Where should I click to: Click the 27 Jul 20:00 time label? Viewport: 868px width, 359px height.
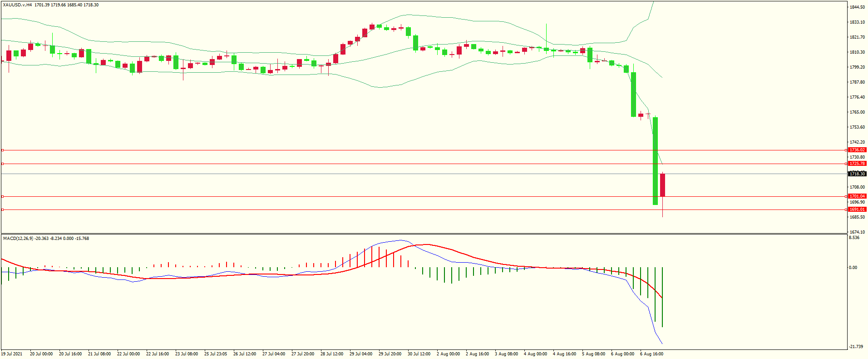point(303,354)
